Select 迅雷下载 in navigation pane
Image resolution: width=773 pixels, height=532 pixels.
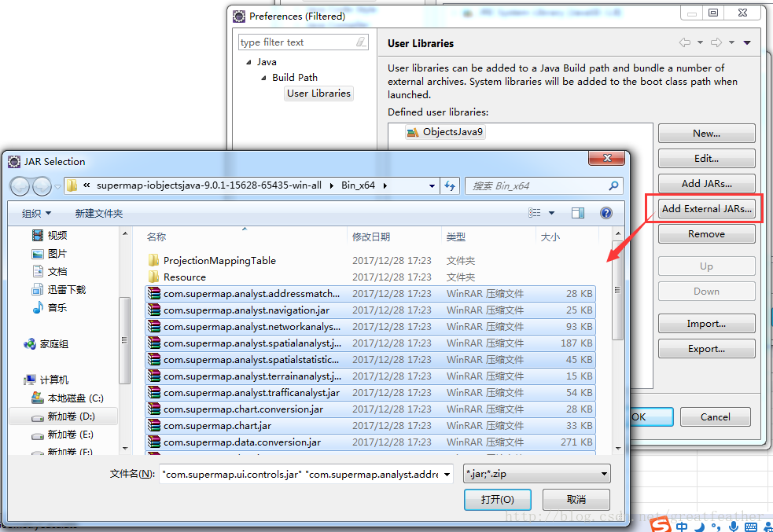tap(59, 290)
